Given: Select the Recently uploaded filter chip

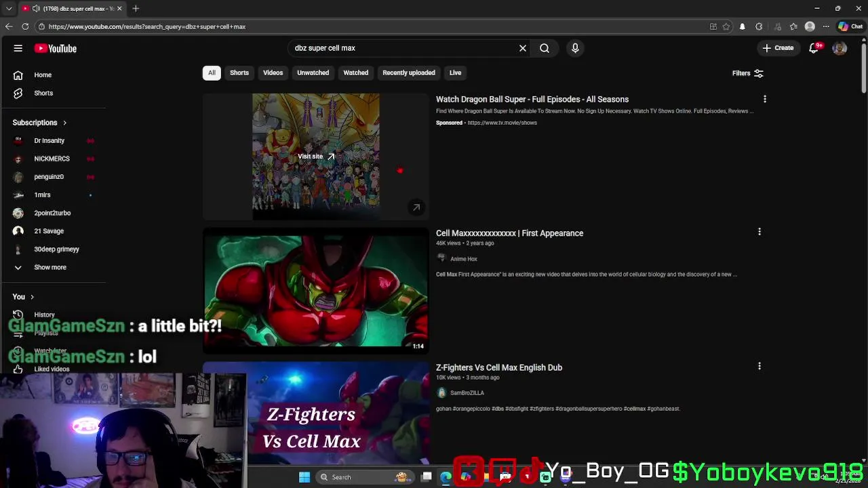Looking at the screenshot, I should [x=408, y=73].
